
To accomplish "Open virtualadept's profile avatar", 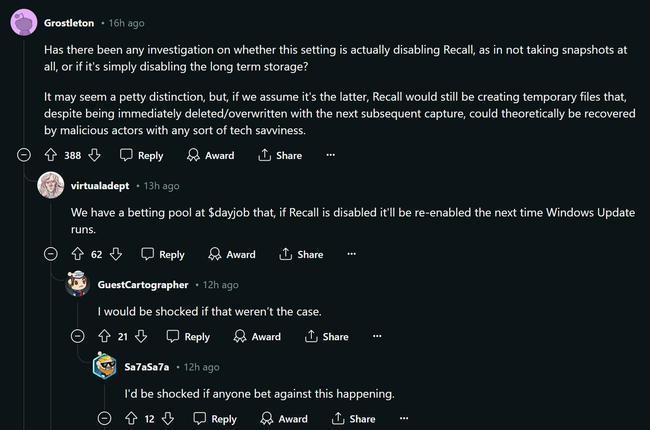I will (51, 186).
